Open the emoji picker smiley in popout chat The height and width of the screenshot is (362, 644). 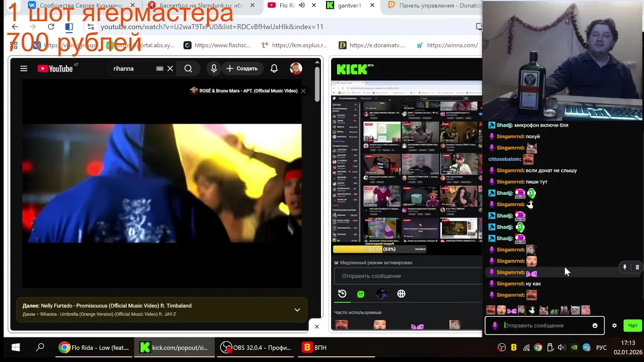(595, 326)
